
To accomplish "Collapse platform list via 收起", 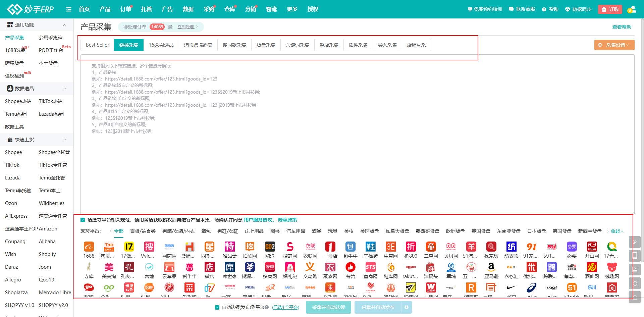I will (617, 231).
